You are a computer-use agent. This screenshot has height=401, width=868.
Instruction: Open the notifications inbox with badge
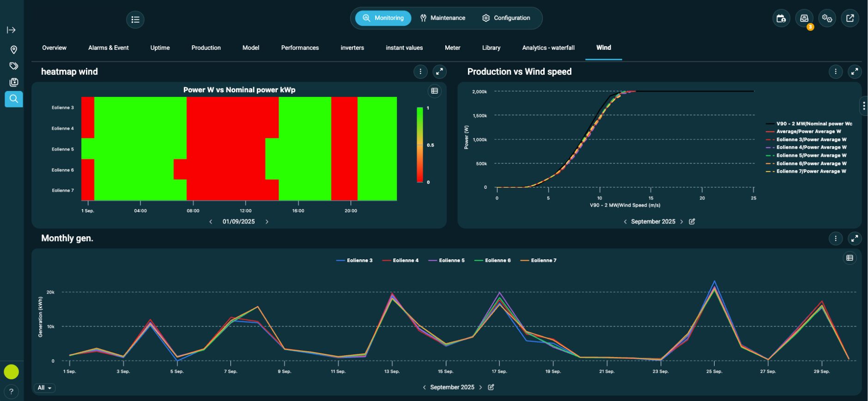(x=804, y=18)
